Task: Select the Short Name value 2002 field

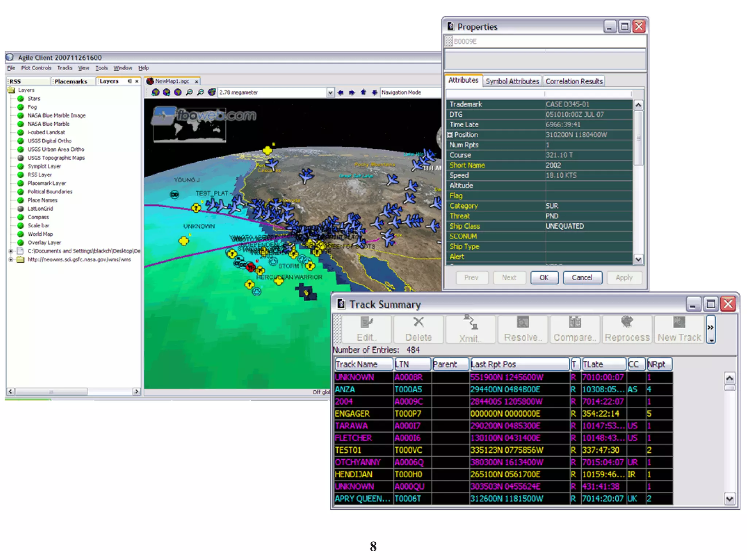Action: click(588, 165)
